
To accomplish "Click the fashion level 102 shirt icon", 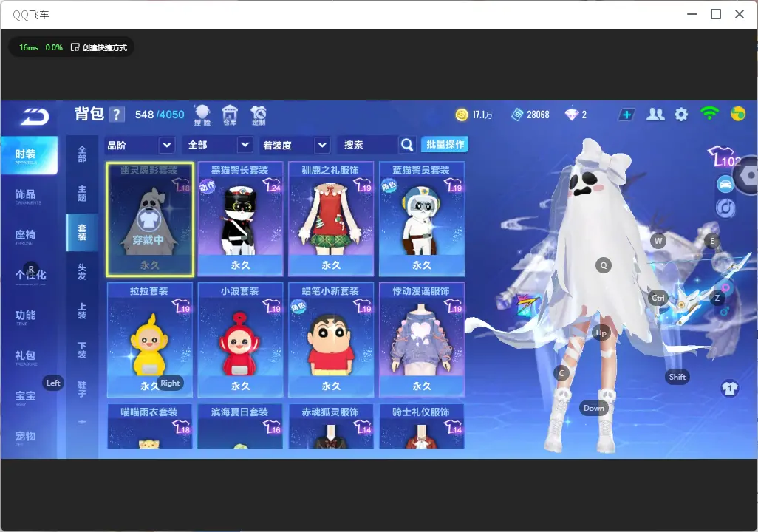I will 724,156.
